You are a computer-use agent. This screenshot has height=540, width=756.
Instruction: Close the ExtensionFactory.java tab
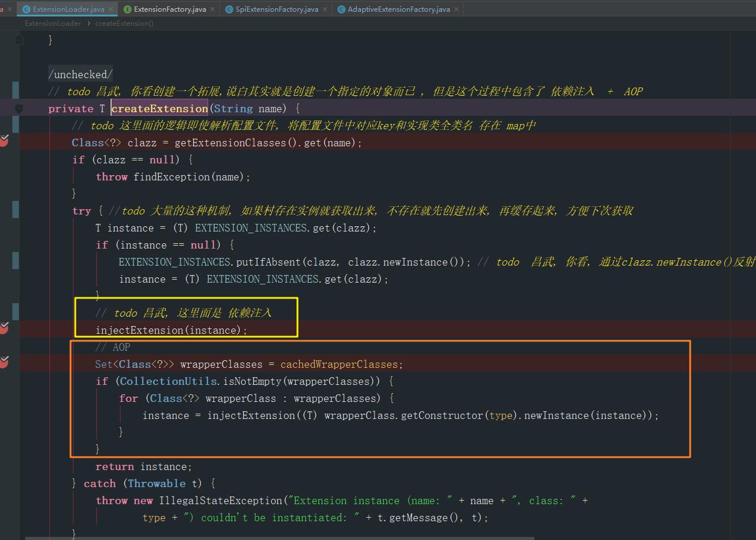tap(213, 9)
